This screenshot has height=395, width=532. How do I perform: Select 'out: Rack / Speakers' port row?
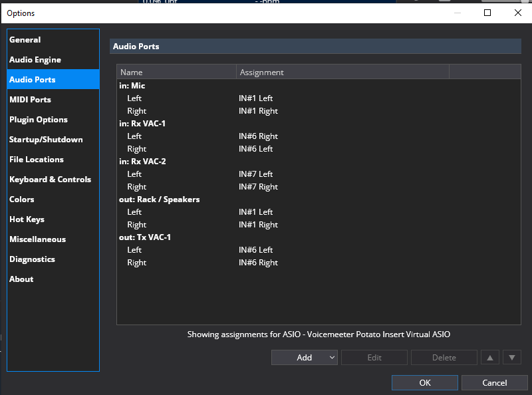[319, 199]
